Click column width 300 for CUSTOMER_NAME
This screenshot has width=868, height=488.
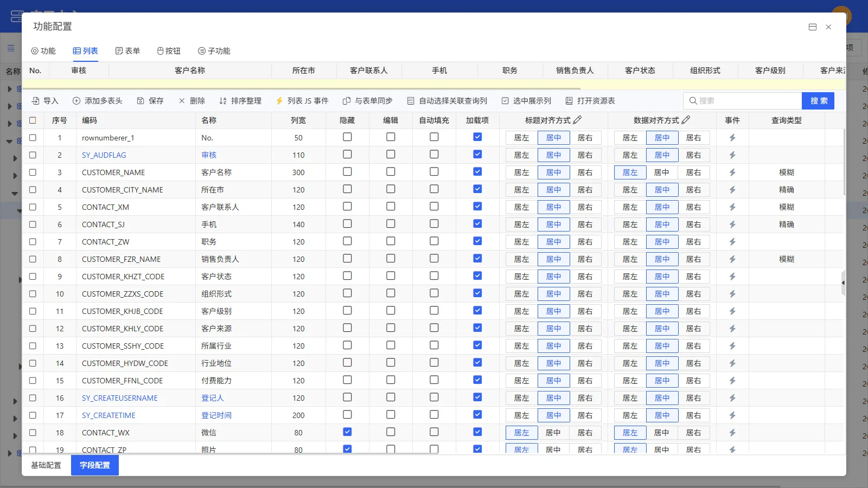[x=298, y=172]
